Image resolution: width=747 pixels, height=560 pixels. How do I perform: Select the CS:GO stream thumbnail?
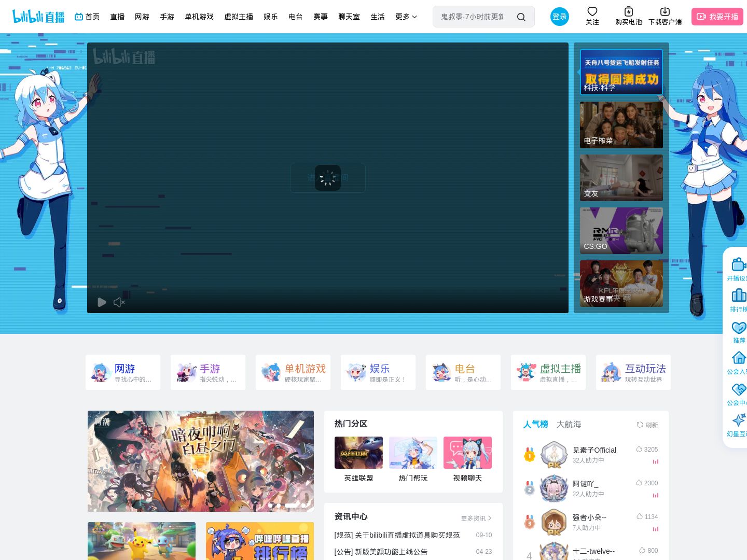[x=621, y=231]
